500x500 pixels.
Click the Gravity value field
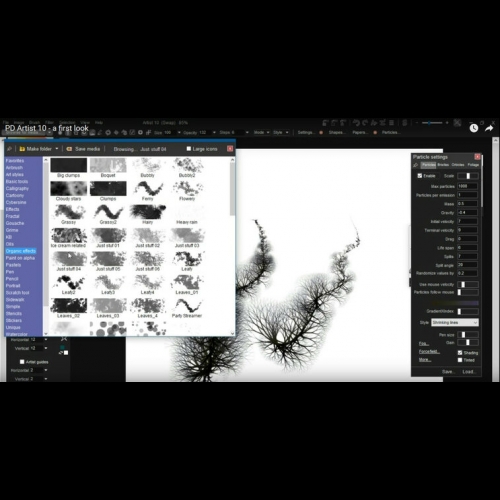(x=467, y=212)
